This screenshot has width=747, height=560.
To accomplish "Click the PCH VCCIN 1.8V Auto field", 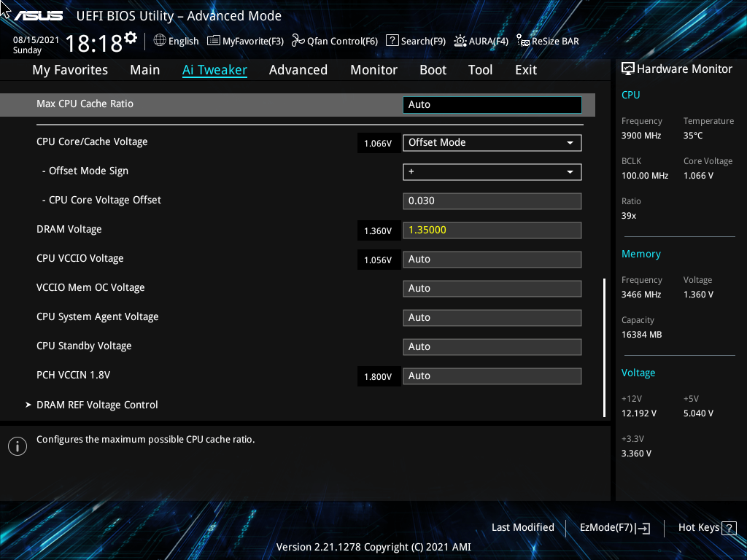I will [x=492, y=376].
